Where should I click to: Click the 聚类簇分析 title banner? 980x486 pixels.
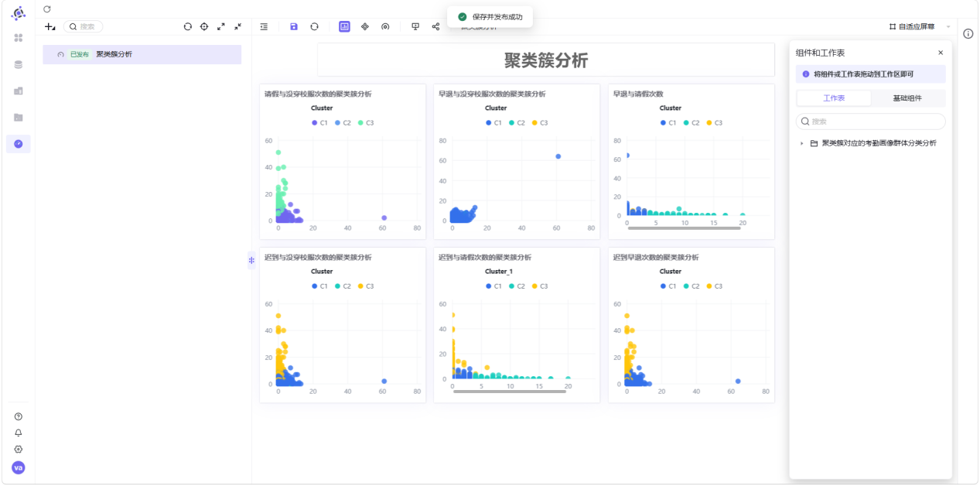point(546,60)
